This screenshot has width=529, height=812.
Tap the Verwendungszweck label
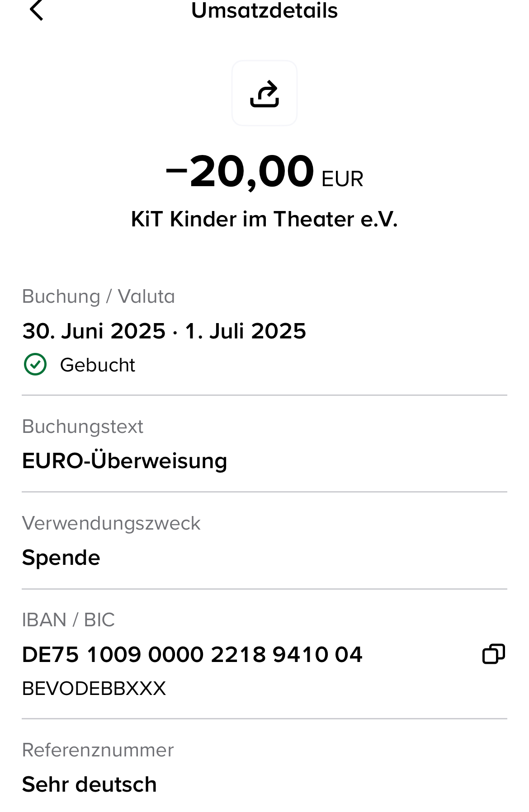pos(111,523)
